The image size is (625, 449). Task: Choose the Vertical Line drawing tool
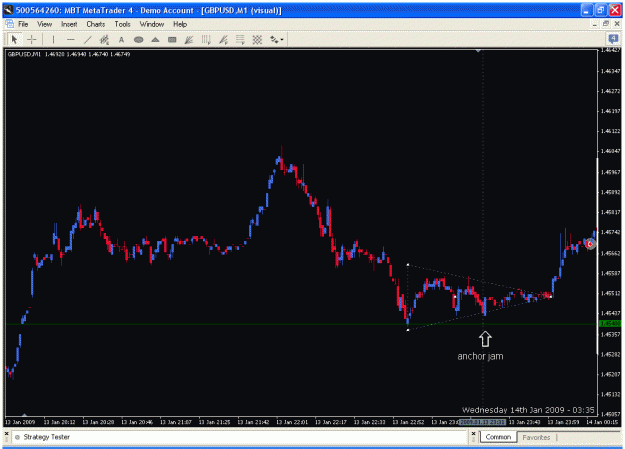[53, 39]
